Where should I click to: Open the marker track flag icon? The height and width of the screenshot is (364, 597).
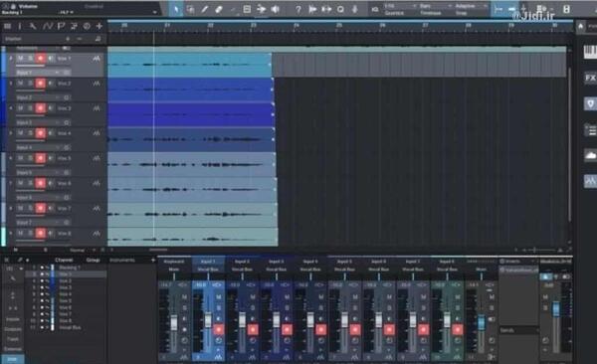[x=61, y=26]
